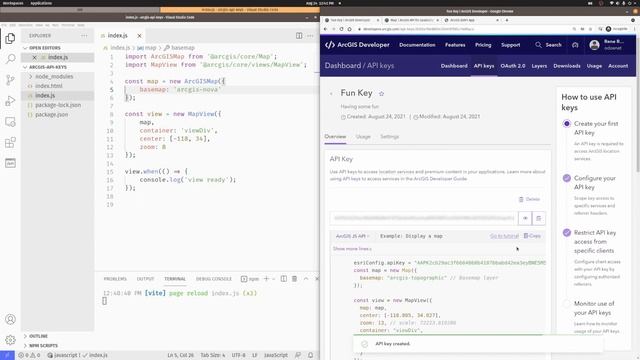
Task: Click the remote window status bar indicator
Action: click(x=7, y=355)
